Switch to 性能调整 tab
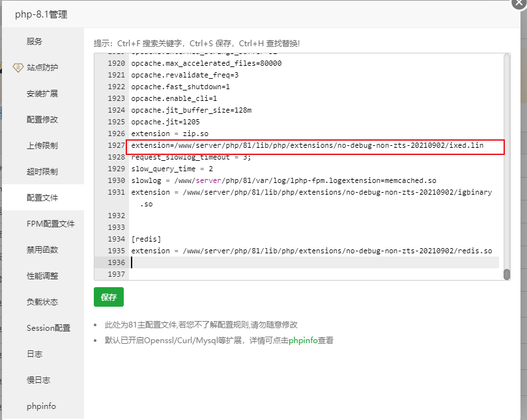 click(x=42, y=275)
